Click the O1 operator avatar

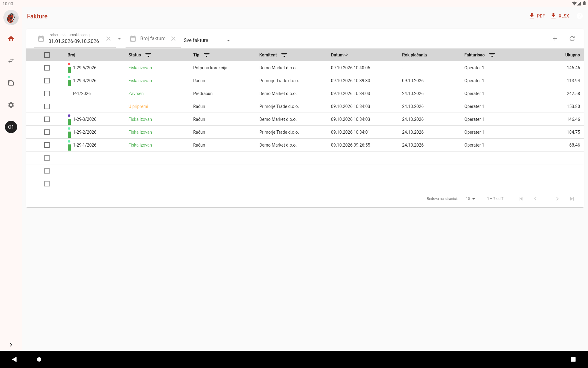pos(11,127)
